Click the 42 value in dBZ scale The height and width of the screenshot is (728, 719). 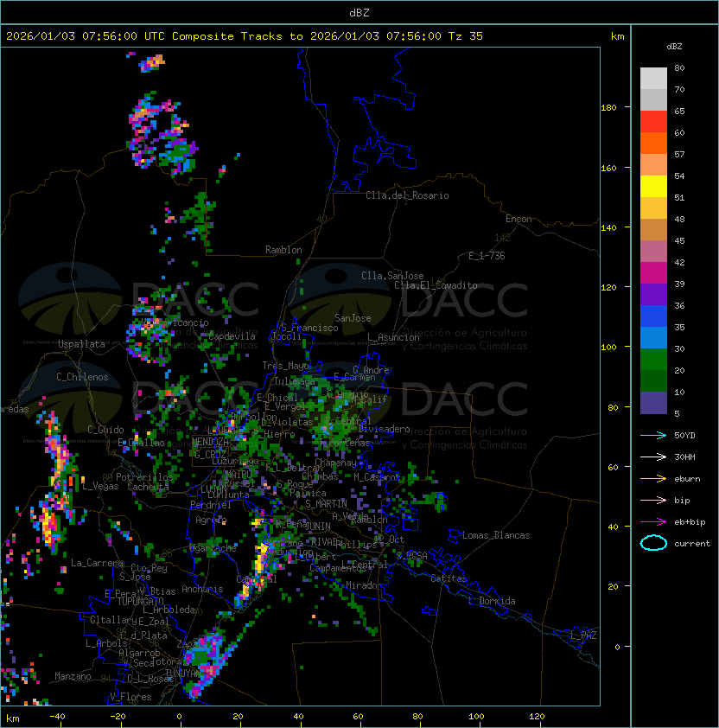679,262
